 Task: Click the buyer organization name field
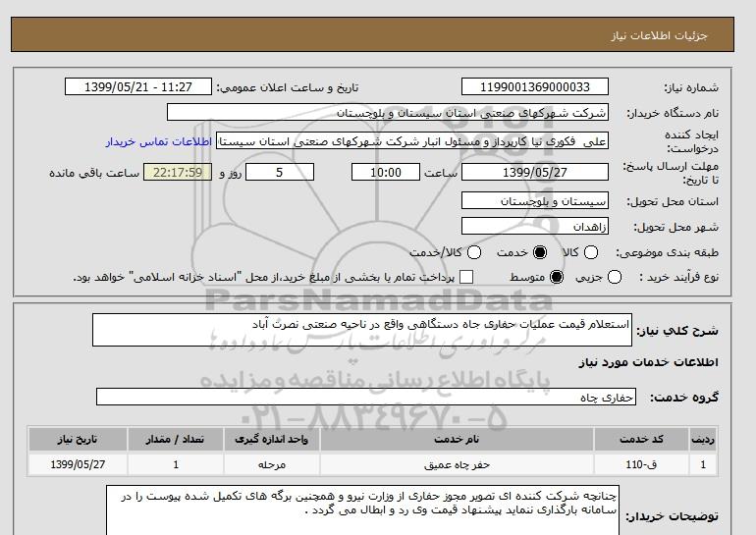click(388, 113)
